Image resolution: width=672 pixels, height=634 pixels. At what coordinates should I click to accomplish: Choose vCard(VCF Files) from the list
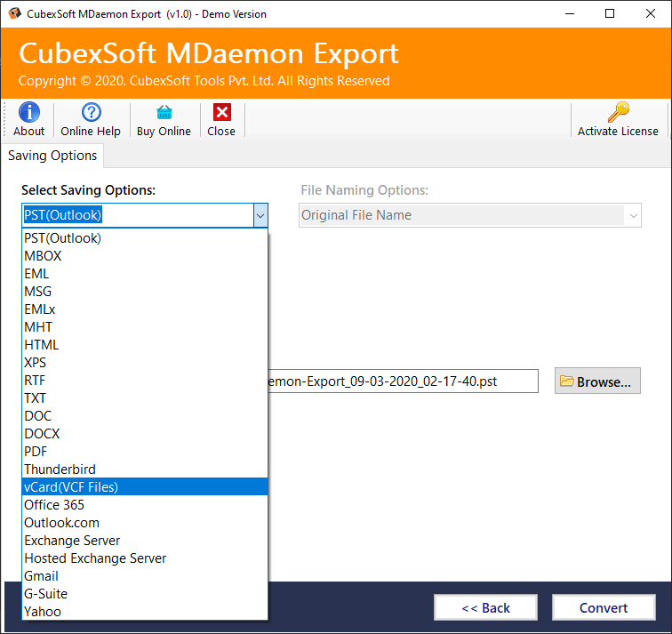(x=71, y=487)
